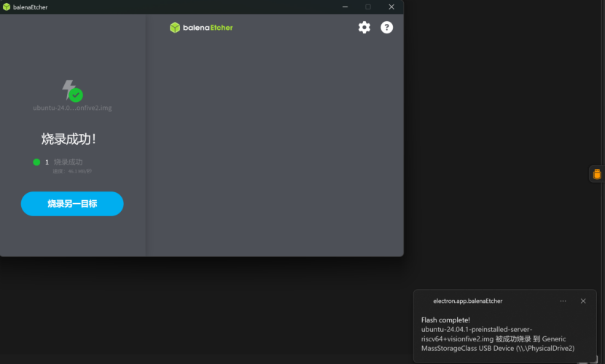This screenshot has height=364, width=605.
Task: Click the 烧录成功! heading text
Action: (69, 138)
